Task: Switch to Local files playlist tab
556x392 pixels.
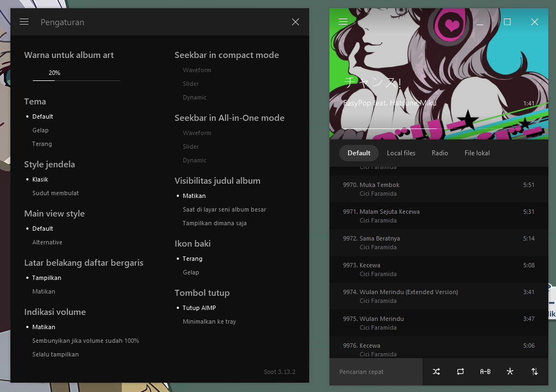Action: (x=401, y=153)
